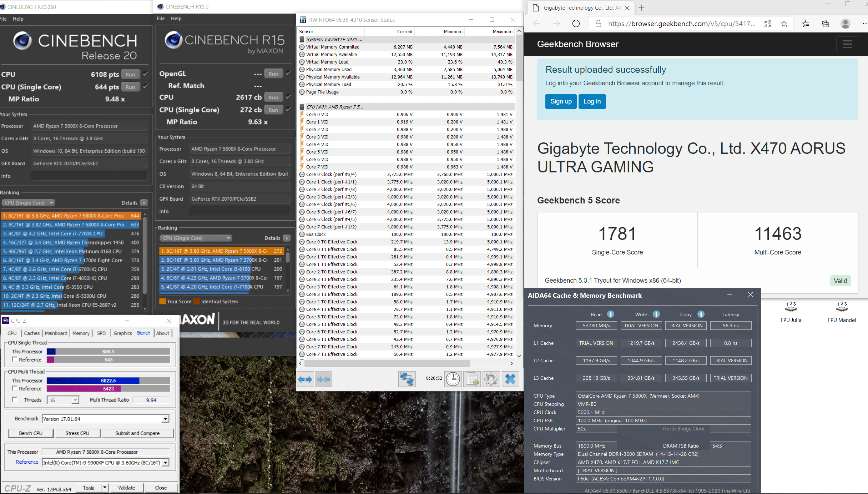Open HWiNFO sensor settings gear icon

[x=491, y=379]
